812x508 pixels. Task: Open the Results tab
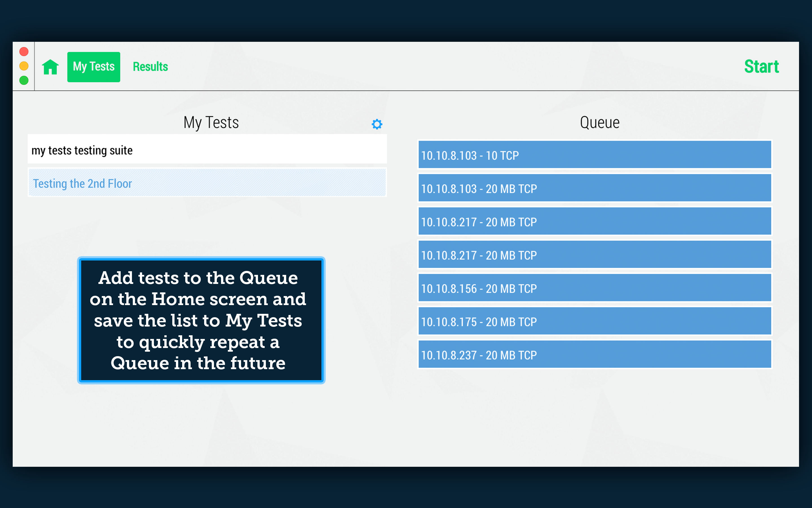tap(150, 67)
